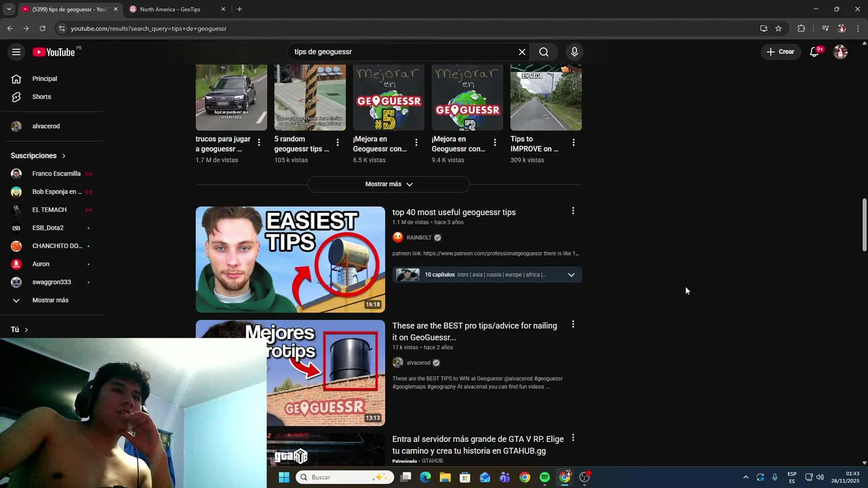Open alvacerod channel link under video
The height and width of the screenshot is (488, 868).
click(x=418, y=363)
